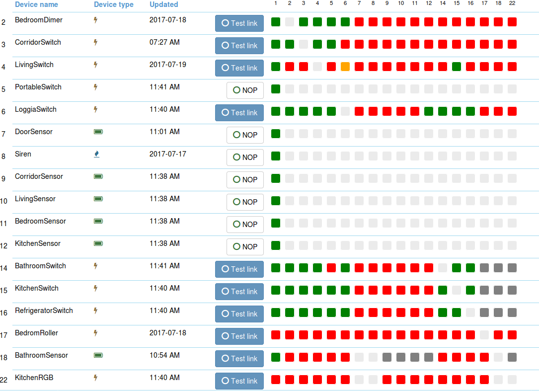Send NOP to PortableSwitch
This screenshot has width=539, height=392.
pyautogui.click(x=245, y=90)
